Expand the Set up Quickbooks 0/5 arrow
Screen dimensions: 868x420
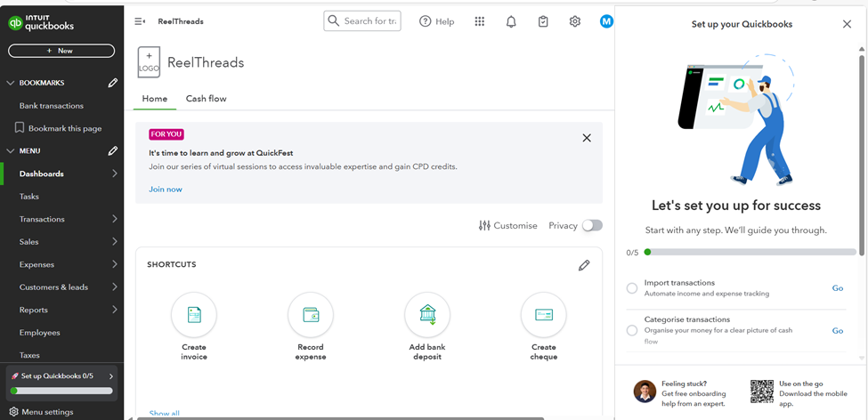[x=111, y=376]
